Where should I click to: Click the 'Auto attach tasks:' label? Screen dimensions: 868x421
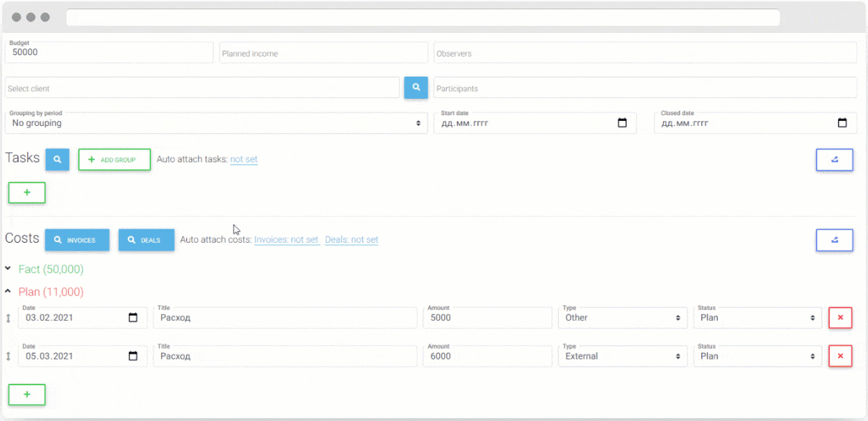tap(192, 159)
